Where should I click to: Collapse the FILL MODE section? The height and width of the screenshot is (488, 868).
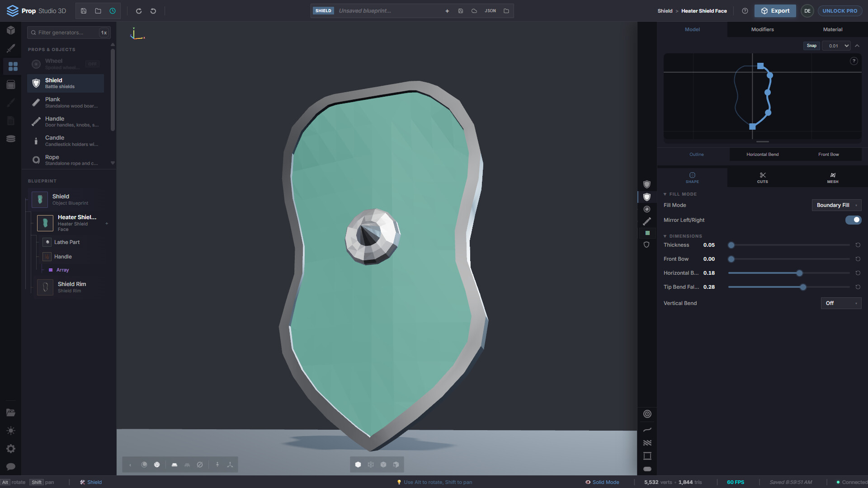coord(680,194)
